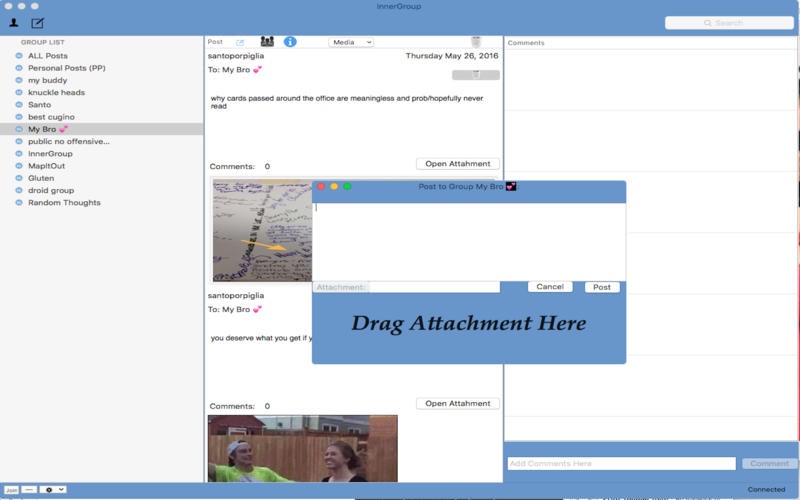
Task: Open the Media dropdown
Action: coord(351,42)
